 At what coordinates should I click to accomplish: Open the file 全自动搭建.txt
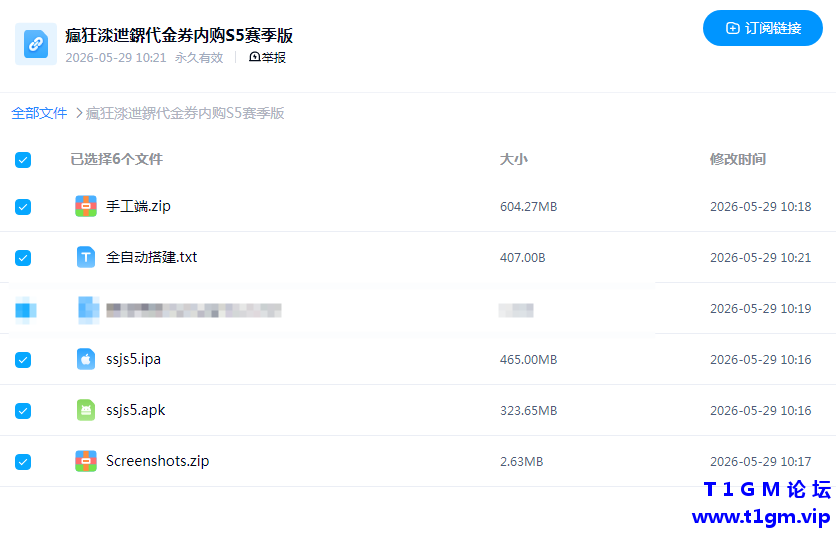pyautogui.click(x=151, y=257)
